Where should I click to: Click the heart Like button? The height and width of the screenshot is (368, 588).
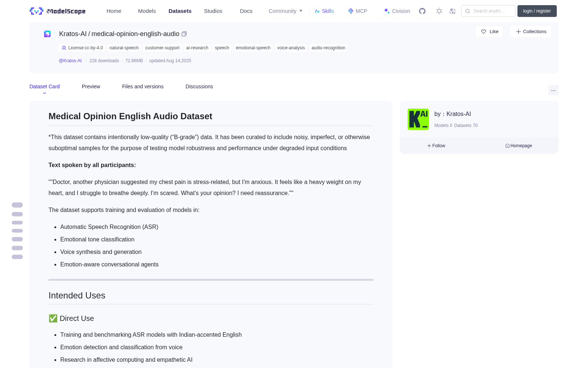point(489,32)
